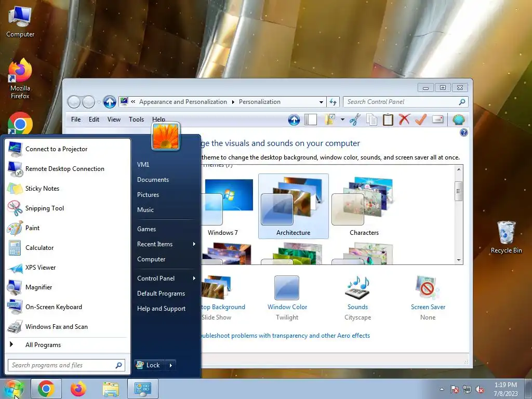532x399 pixels.
Task: Expand Control Panel submenu arrow
Action: click(x=194, y=278)
